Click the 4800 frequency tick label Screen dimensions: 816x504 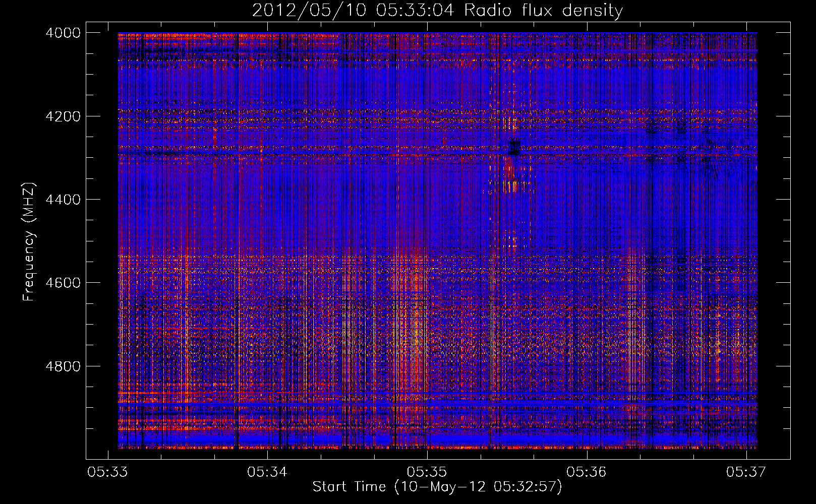tap(63, 366)
